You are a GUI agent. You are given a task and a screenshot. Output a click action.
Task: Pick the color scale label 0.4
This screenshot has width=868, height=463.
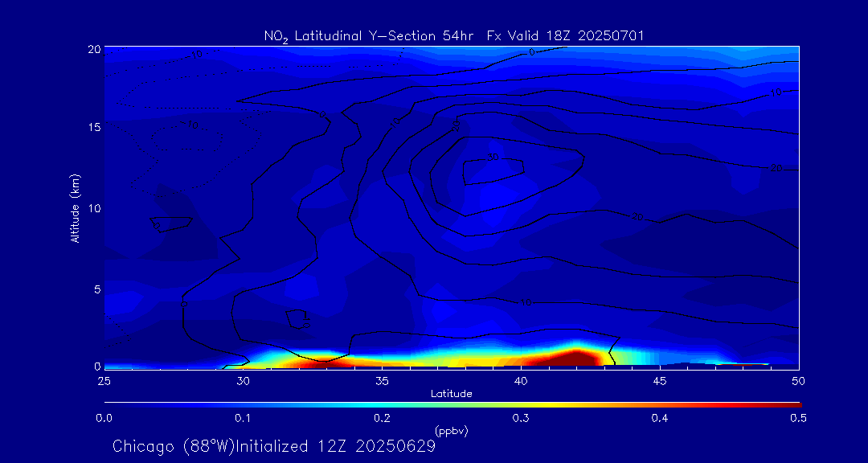[659, 419]
